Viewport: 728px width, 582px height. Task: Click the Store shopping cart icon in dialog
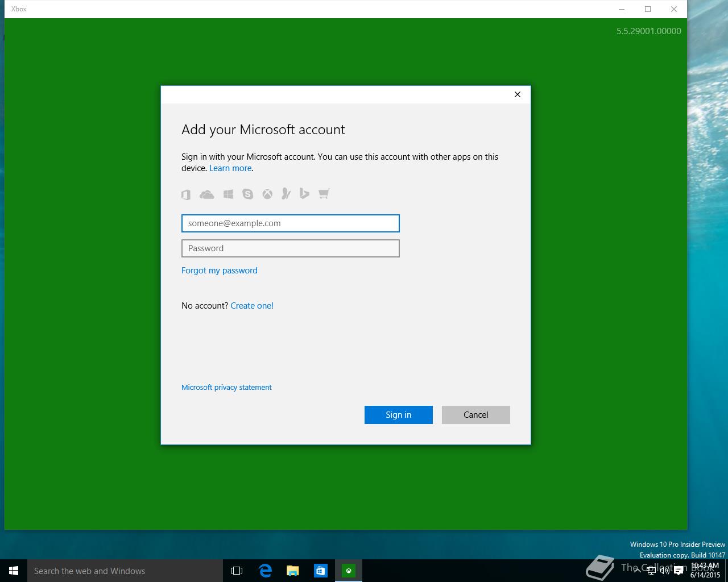click(x=324, y=194)
